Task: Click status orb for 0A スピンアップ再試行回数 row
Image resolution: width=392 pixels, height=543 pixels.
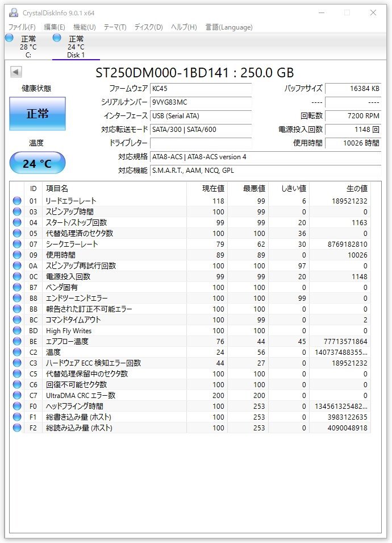Action: point(17,266)
